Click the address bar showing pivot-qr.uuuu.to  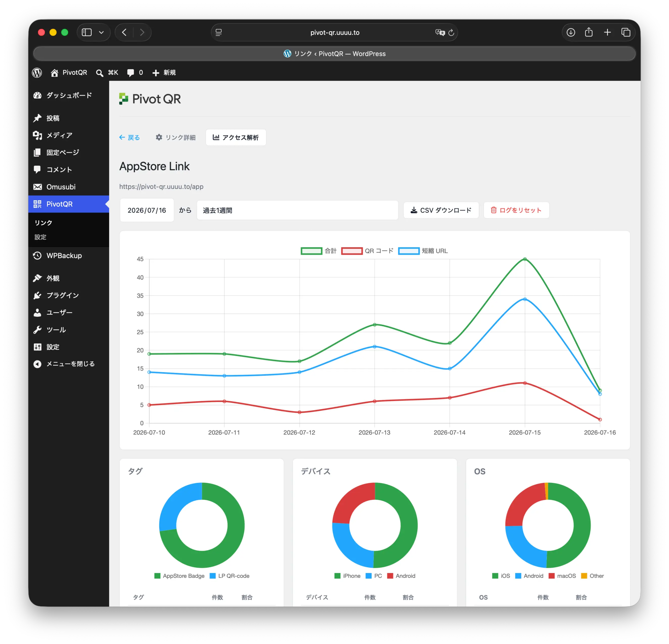[x=334, y=32]
